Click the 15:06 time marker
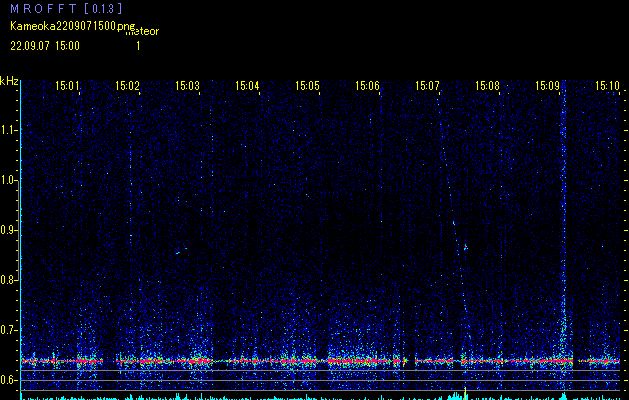 click(x=367, y=85)
